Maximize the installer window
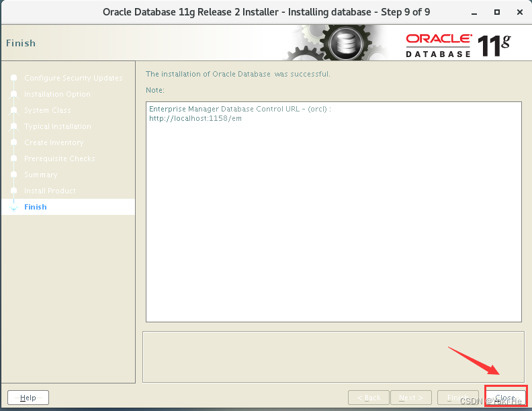This screenshot has height=411, width=532. pos(496,12)
